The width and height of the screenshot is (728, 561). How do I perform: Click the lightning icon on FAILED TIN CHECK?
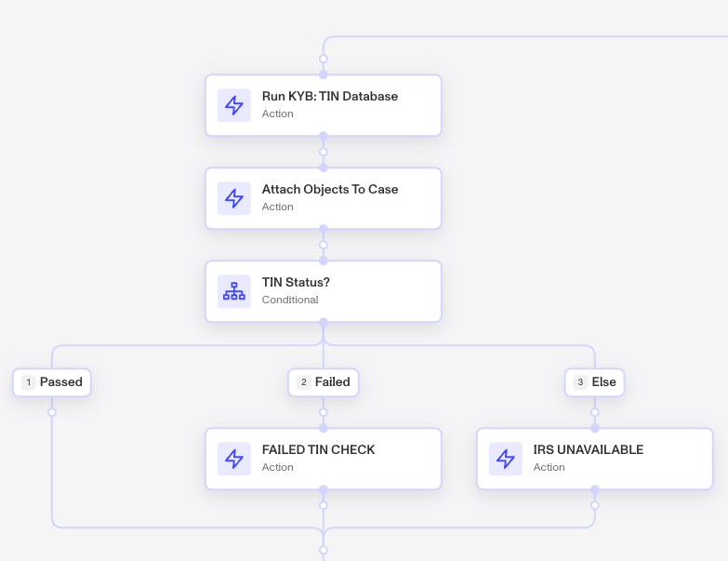[x=234, y=459]
